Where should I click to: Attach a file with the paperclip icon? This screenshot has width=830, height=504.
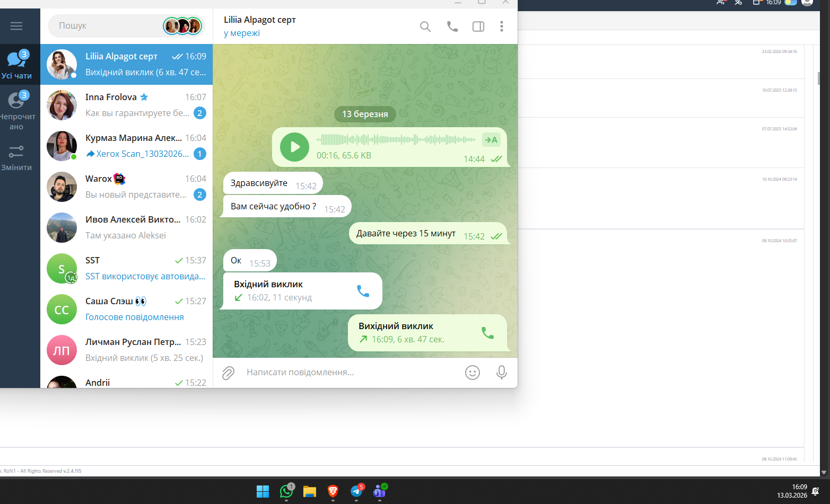coord(228,373)
